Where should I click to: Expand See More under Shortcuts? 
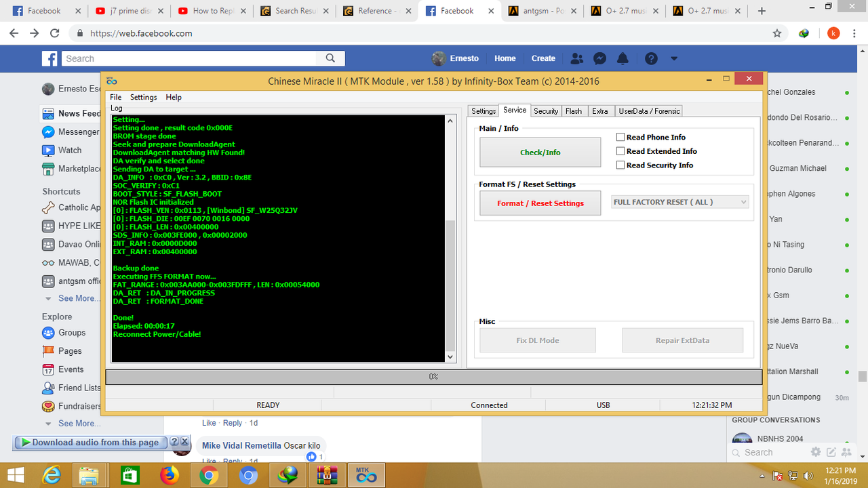pyautogui.click(x=78, y=298)
